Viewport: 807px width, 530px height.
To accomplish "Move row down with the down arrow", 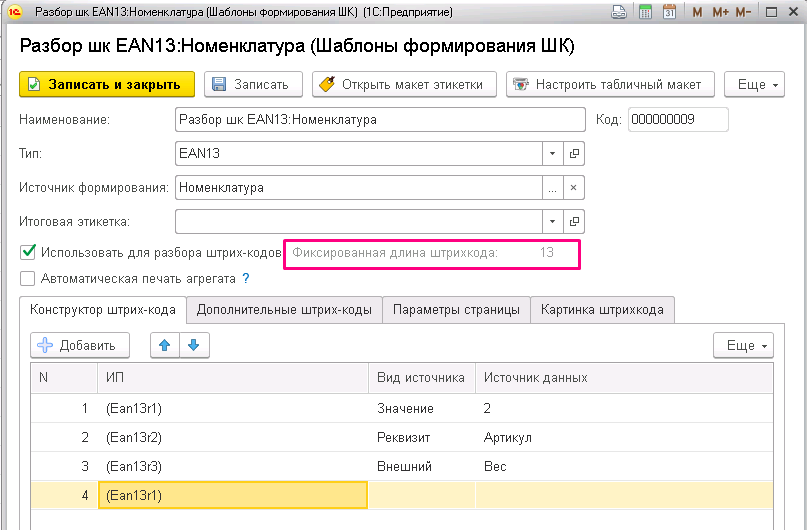I will (x=193, y=345).
